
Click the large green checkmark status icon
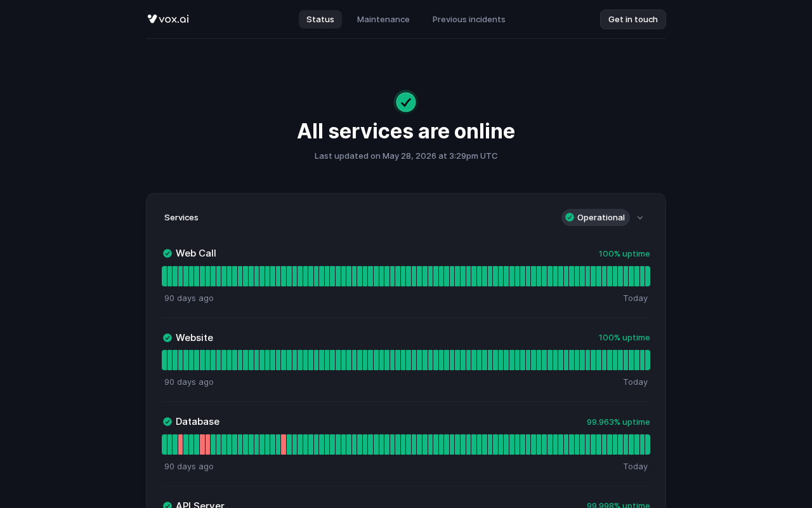406,102
